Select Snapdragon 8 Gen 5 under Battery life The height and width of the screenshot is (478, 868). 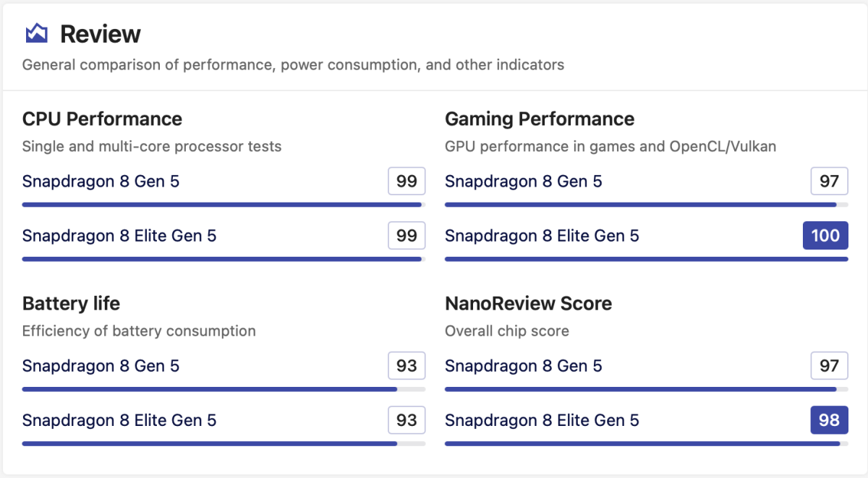101,366
